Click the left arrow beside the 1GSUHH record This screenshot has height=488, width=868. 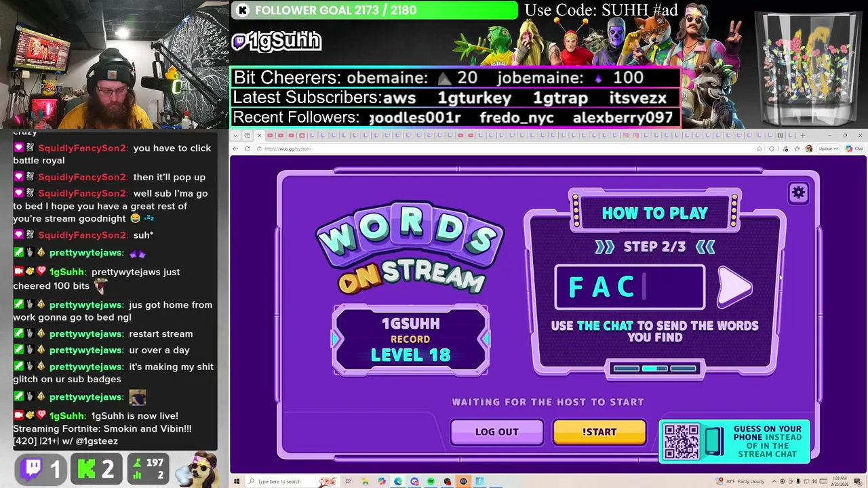click(x=337, y=339)
